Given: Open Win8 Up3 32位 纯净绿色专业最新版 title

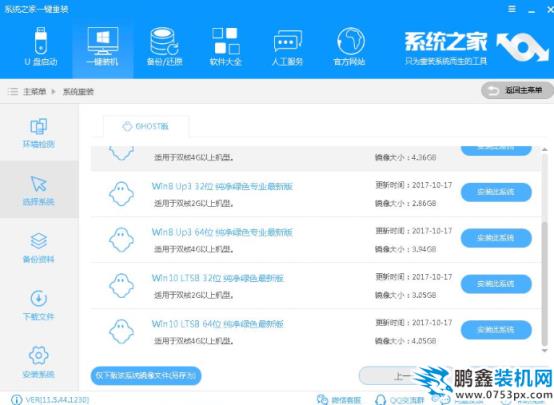Looking at the screenshot, I should pyautogui.click(x=222, y=186).
